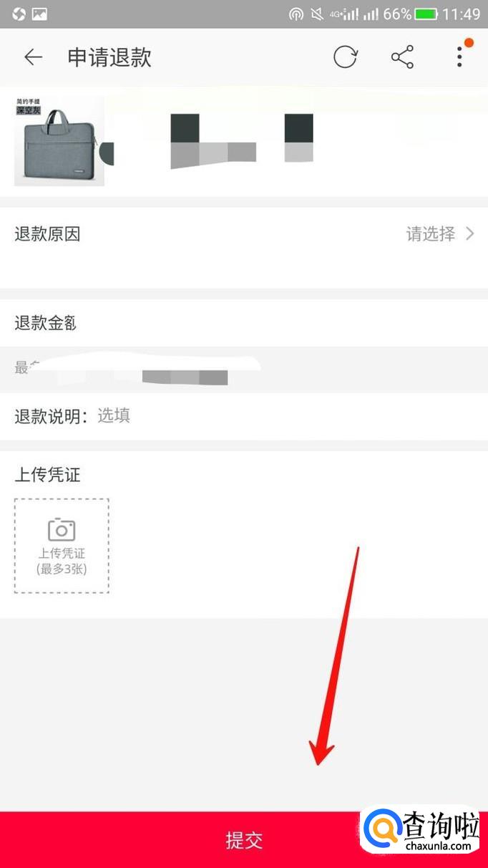Tap the 申请退款 page title
This screenshot has height=868, width=488.
click(109, 57)
